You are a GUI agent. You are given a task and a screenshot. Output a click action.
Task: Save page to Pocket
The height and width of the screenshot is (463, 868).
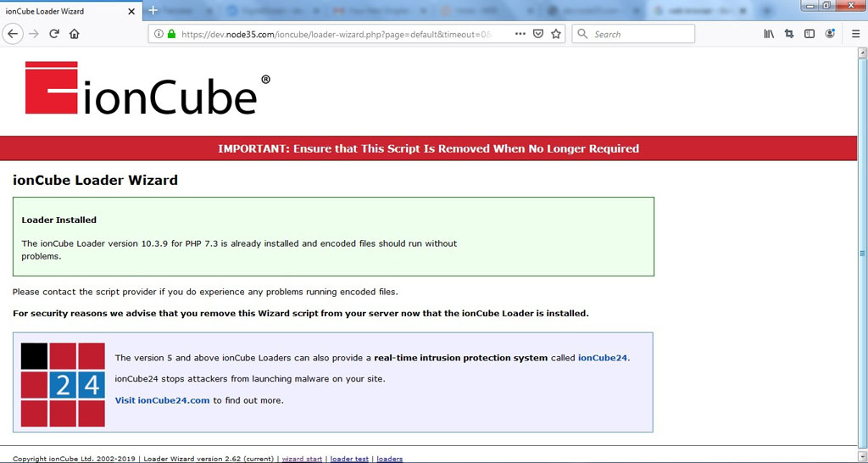coord(538,34)
